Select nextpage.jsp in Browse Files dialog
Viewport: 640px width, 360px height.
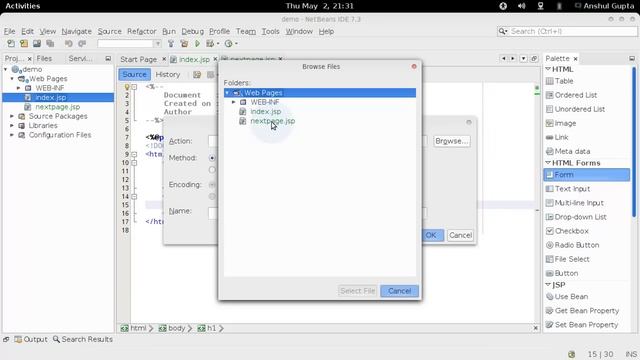click(272, 121)
